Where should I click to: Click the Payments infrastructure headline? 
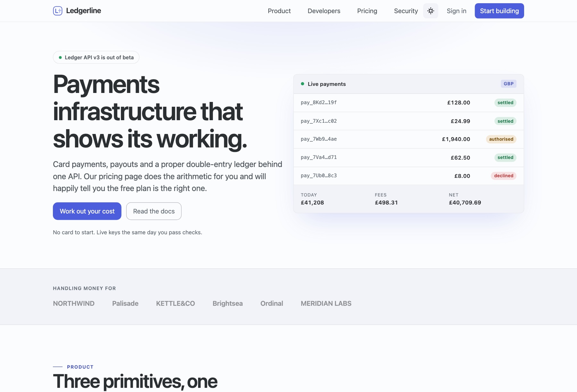click(x=150, y=112)
